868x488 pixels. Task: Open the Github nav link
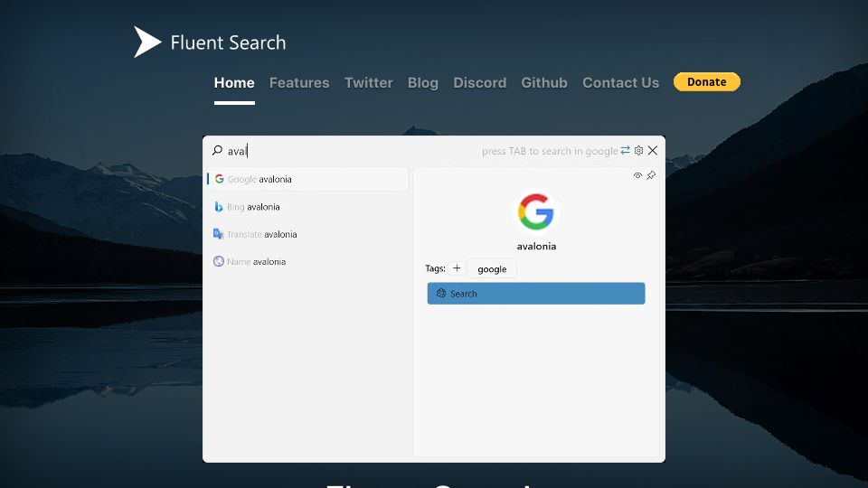544,82
